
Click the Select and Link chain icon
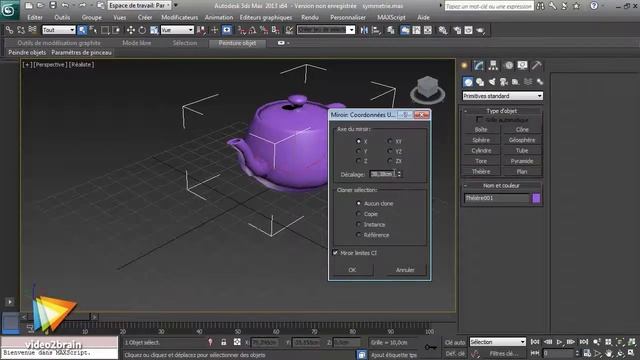pos(9,30)
